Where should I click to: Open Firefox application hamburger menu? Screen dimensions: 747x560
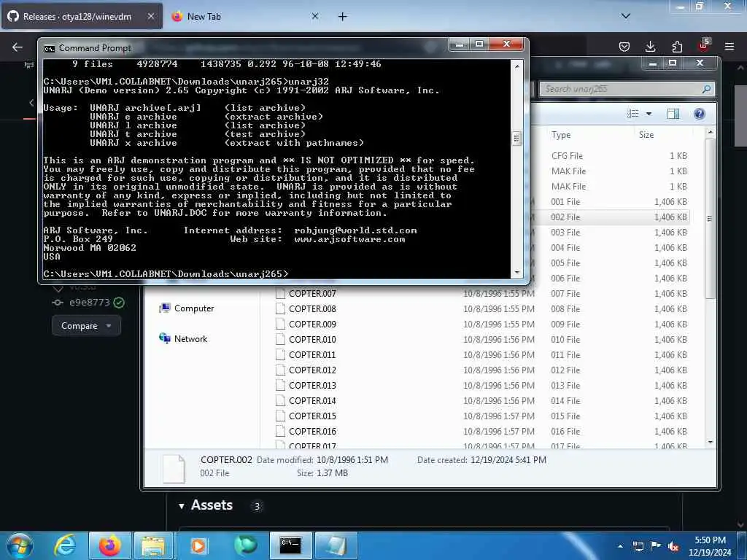pyautogui.click(x=729, y=47)
